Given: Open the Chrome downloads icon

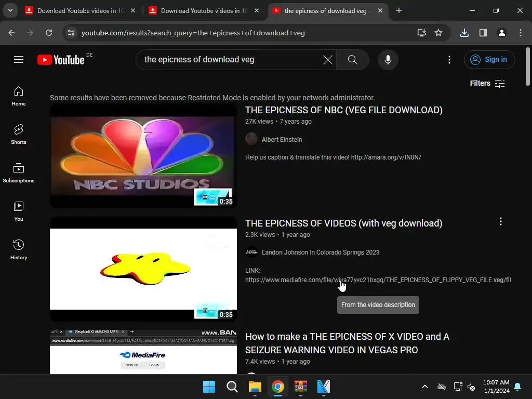Looking at the screenshot, I should pyautogui.click(x=464, y=33).
